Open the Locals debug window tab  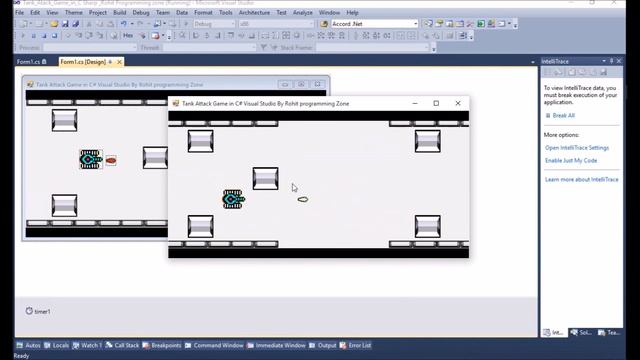coord(56,345)
